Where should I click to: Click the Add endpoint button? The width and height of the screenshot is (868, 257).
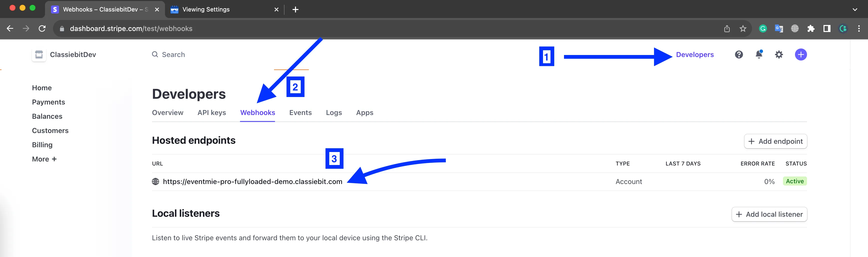pyautogui.click(x=775, y=141)
